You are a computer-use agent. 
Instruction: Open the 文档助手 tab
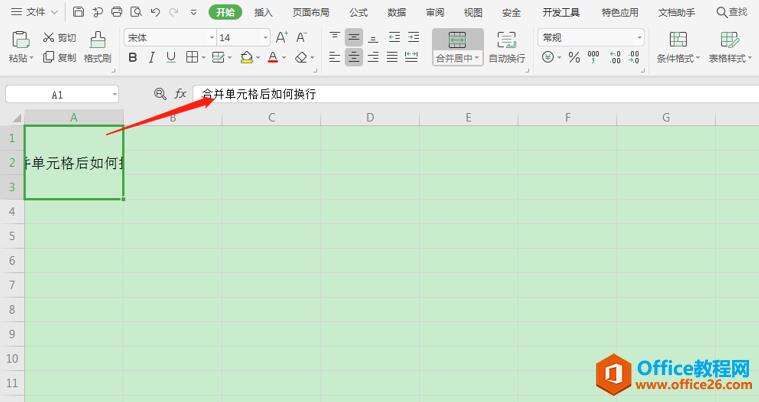(677, 12)
